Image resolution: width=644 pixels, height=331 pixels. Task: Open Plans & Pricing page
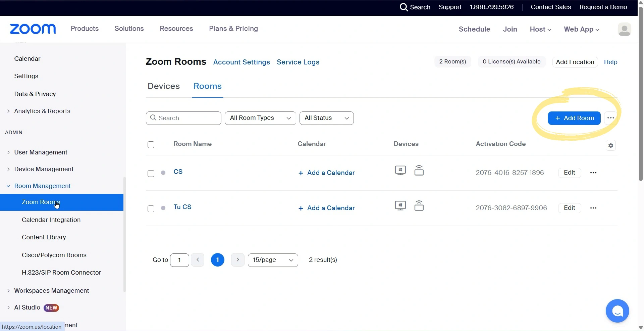[x=233, y=29]
